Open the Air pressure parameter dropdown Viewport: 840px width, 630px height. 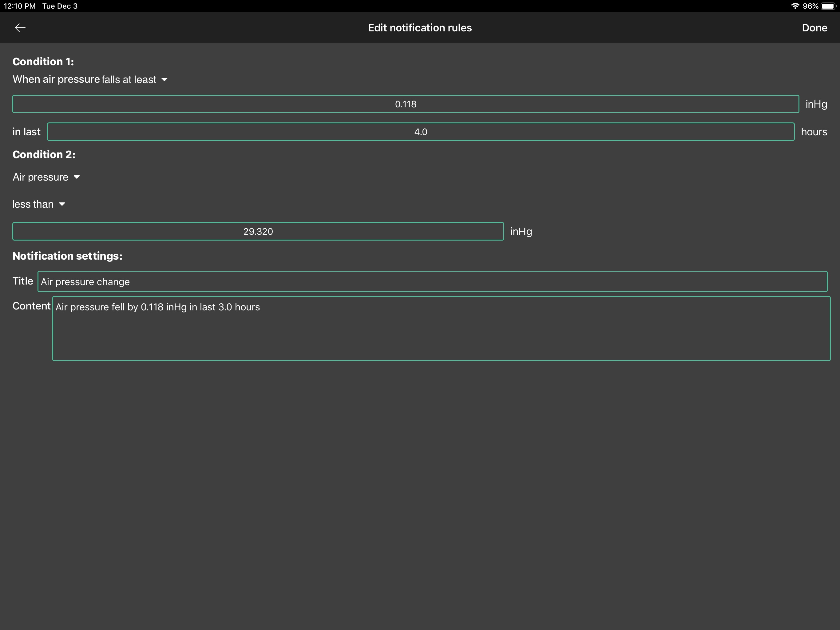(x=41, y=177)
